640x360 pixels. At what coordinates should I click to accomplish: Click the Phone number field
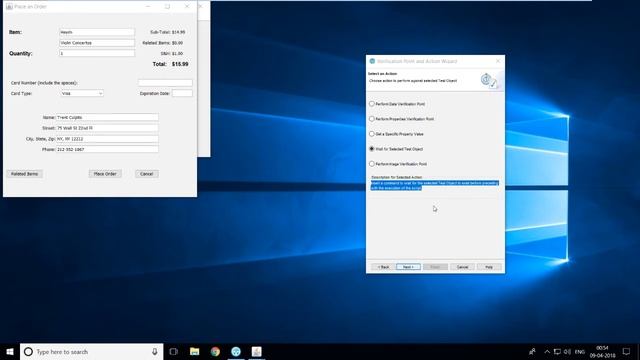click(107, 149)
